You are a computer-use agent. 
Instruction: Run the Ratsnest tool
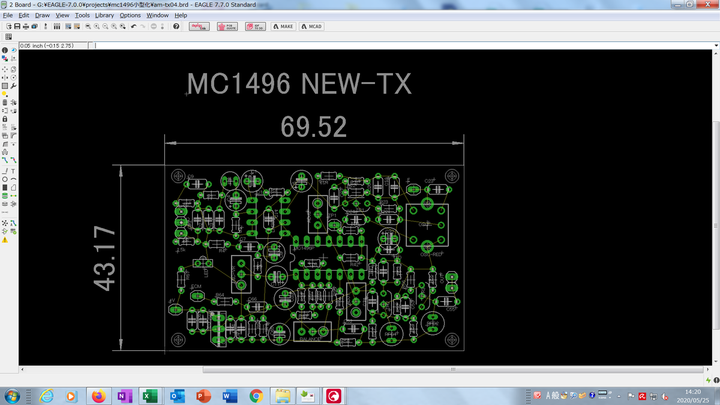pyautogui.click(x=5, y=223)
